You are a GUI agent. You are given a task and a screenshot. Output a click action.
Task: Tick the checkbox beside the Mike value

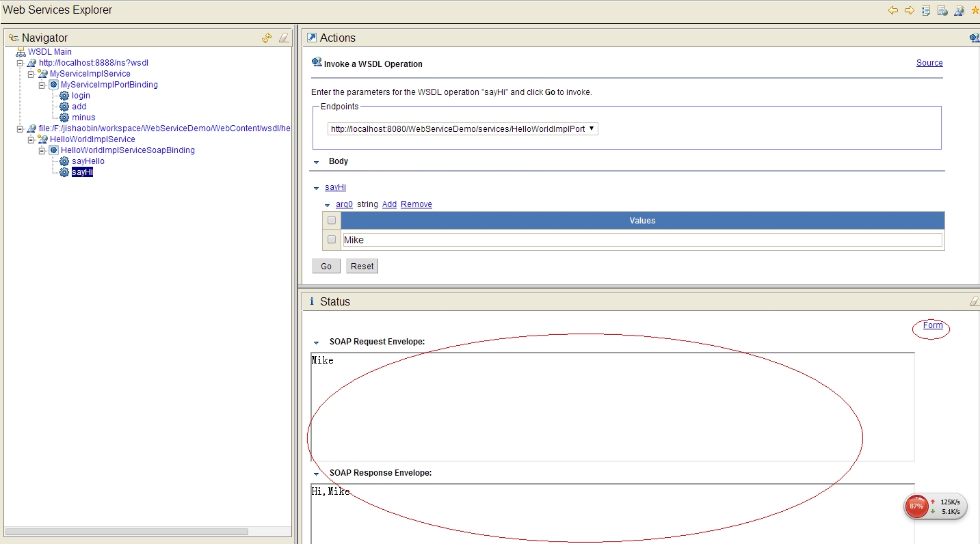point(332,239)
